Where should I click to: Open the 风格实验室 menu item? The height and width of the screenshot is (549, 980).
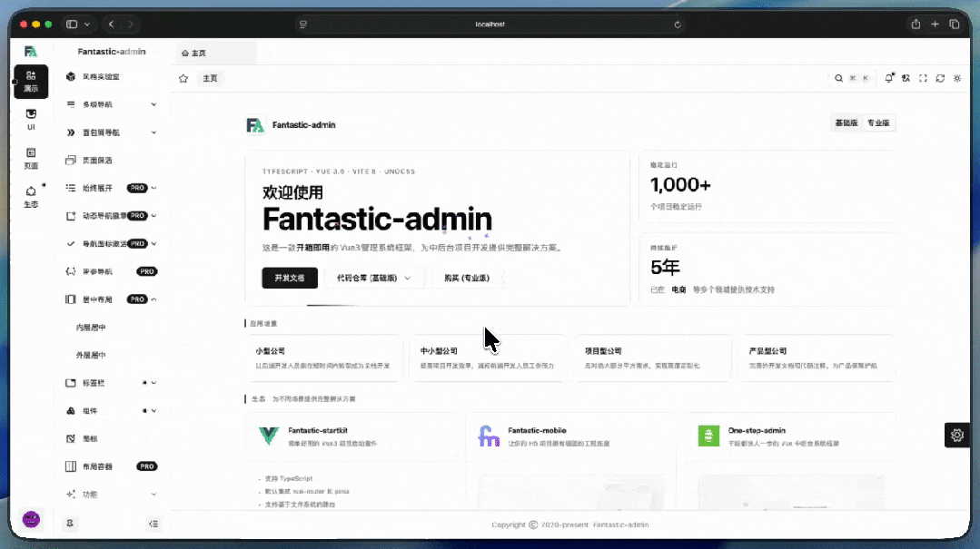point(111,76)
